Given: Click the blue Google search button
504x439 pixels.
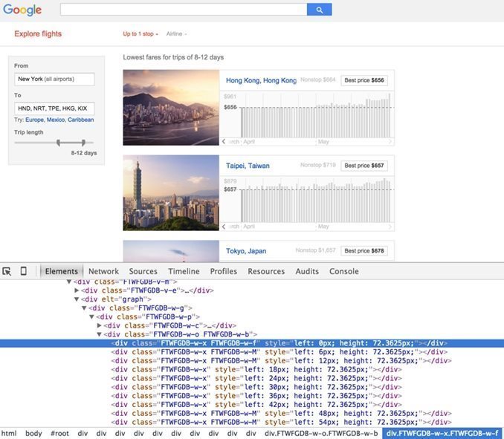Looking at the screenshot, I should tap(319, 10).
